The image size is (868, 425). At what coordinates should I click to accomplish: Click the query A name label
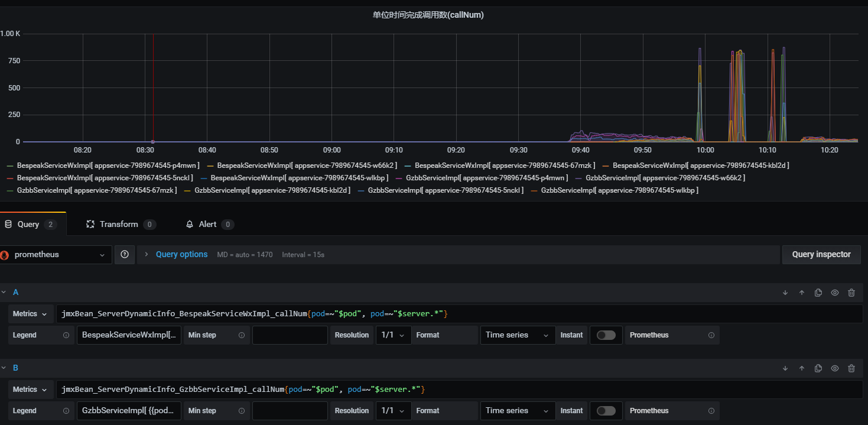coord(15,293)
